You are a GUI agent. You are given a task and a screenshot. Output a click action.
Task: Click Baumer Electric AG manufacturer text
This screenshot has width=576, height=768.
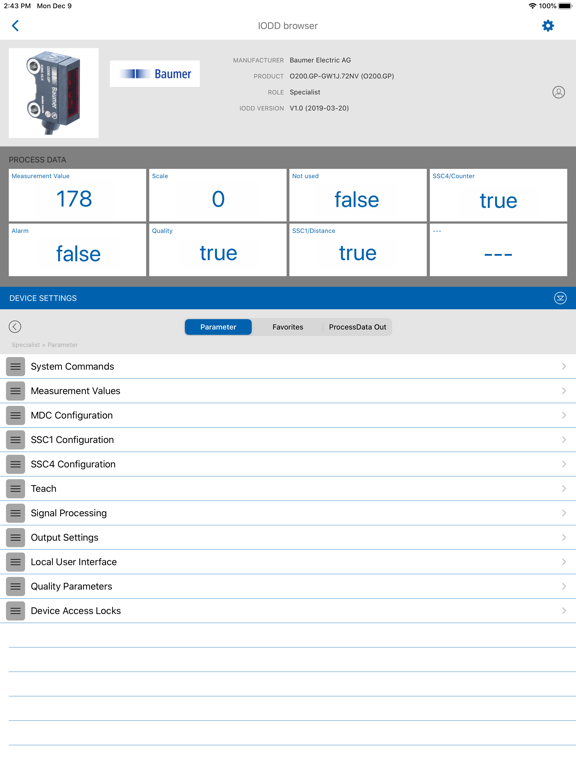[320, 60]
